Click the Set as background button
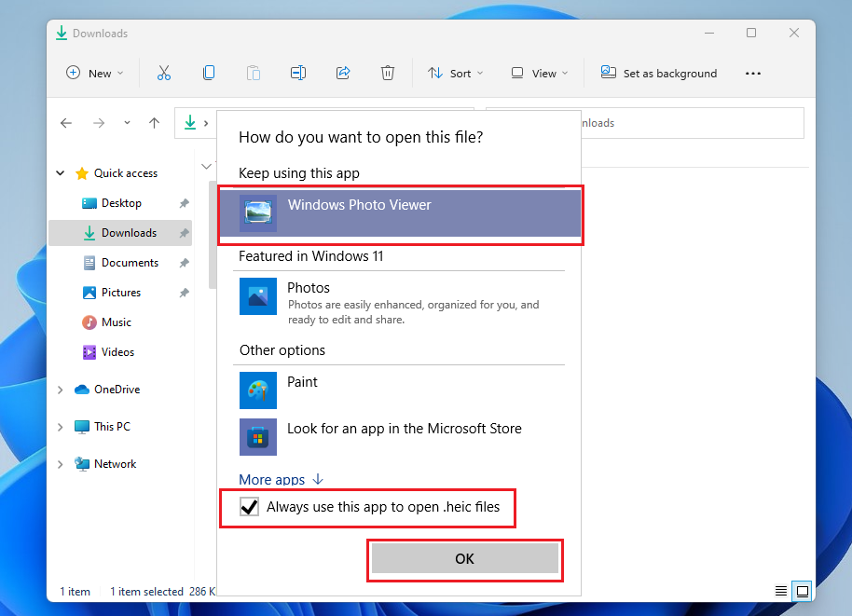This screenshot has height=616, width=852. click(x=658, y=73)
